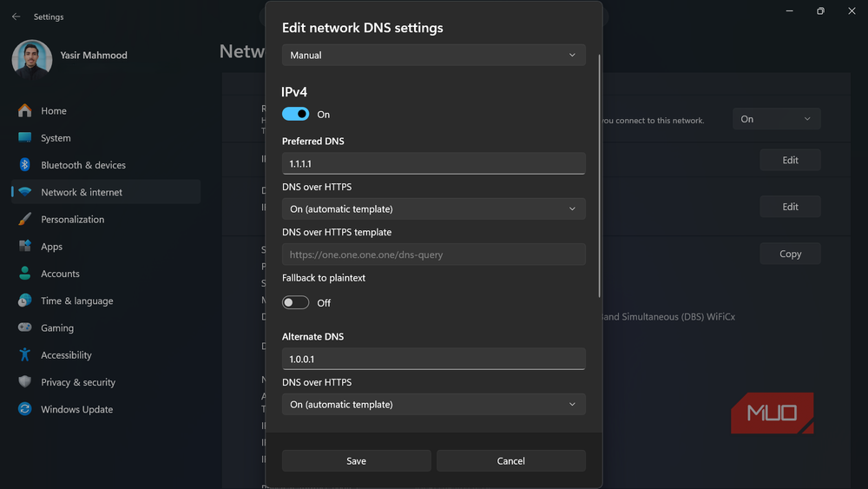The image size is (868, 489).
Task: Open Privacy & security settings
Action: pos(106,382)
